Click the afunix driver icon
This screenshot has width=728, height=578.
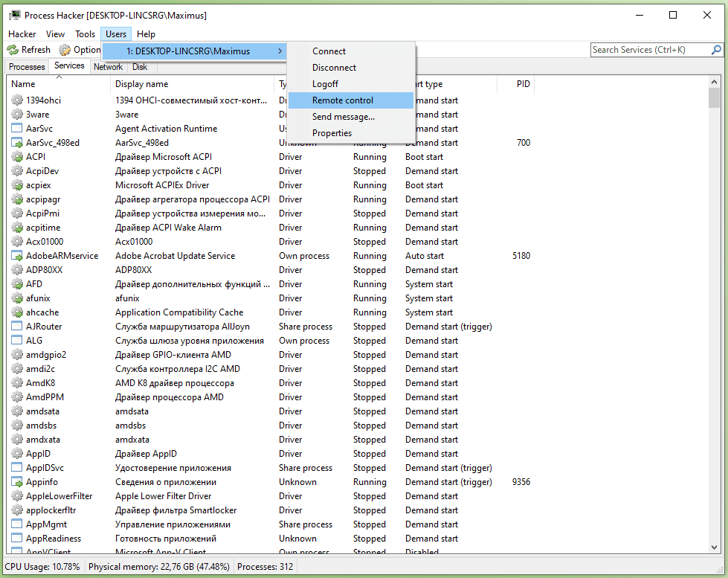point(17,298)
